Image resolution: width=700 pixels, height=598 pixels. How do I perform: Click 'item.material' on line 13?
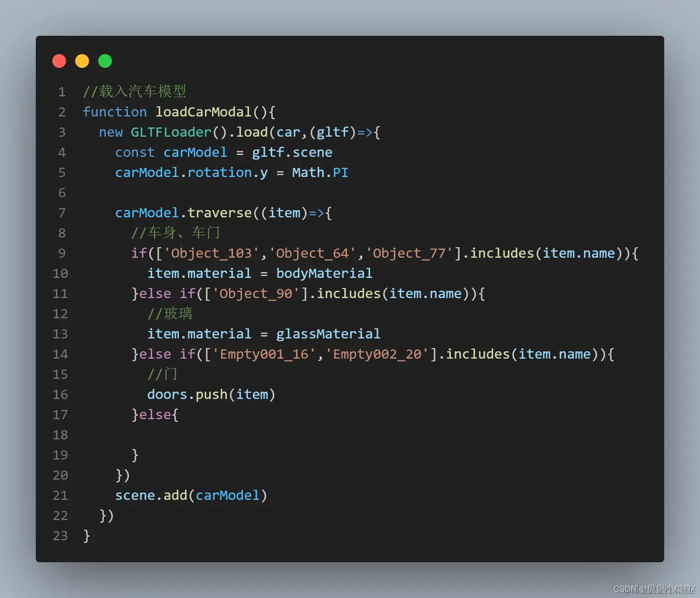point(200,334)
